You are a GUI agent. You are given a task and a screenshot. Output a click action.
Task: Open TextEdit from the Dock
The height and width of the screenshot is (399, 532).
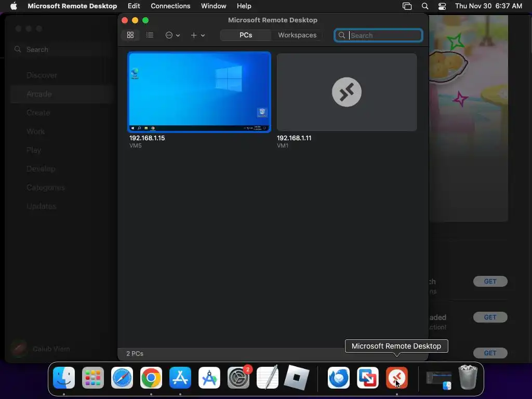tap(268, 378)
